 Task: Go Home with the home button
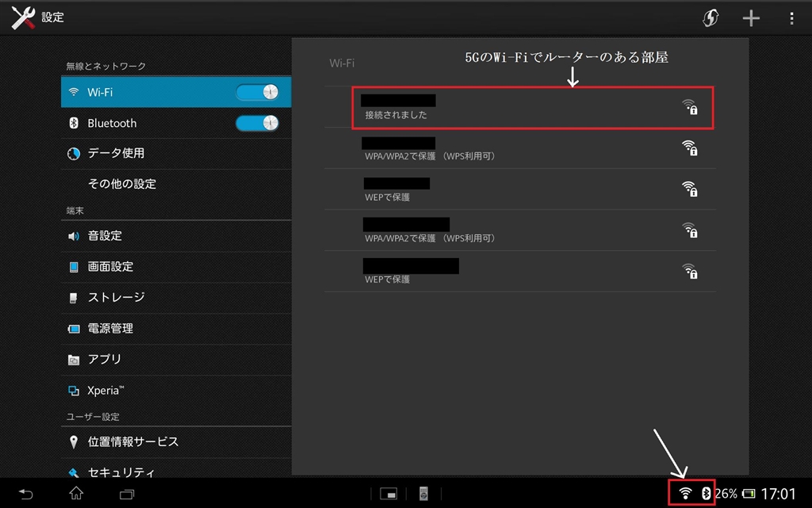[x=76, y=493]
